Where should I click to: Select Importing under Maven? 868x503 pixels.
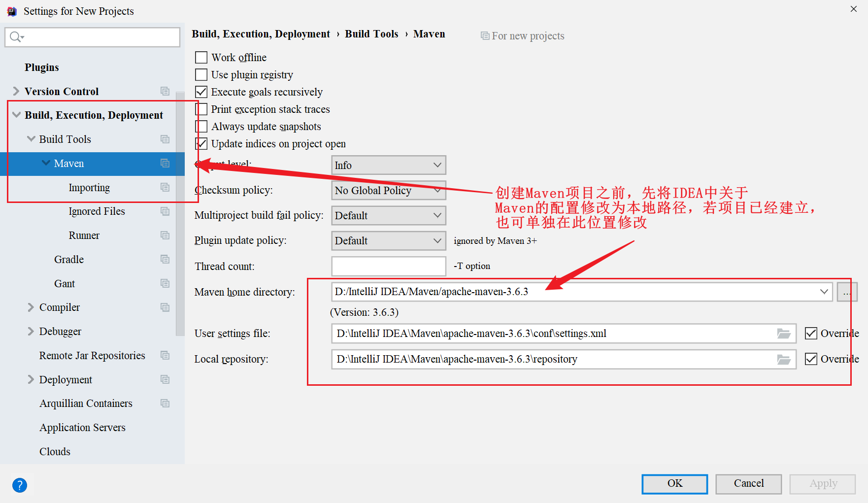tap(89, 188)
